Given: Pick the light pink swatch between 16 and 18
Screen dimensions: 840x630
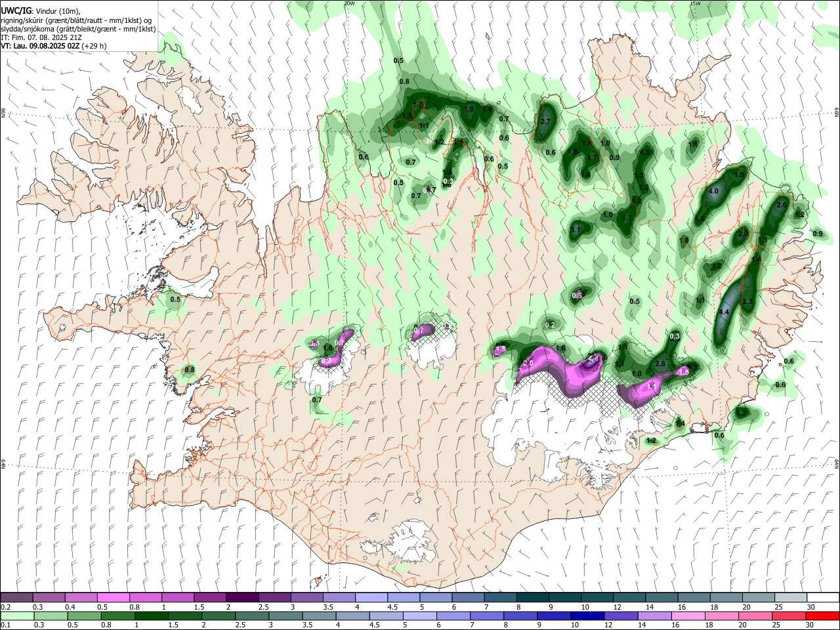Looking at the screenshot, I should pyautogui.click(x=688, y=616).
